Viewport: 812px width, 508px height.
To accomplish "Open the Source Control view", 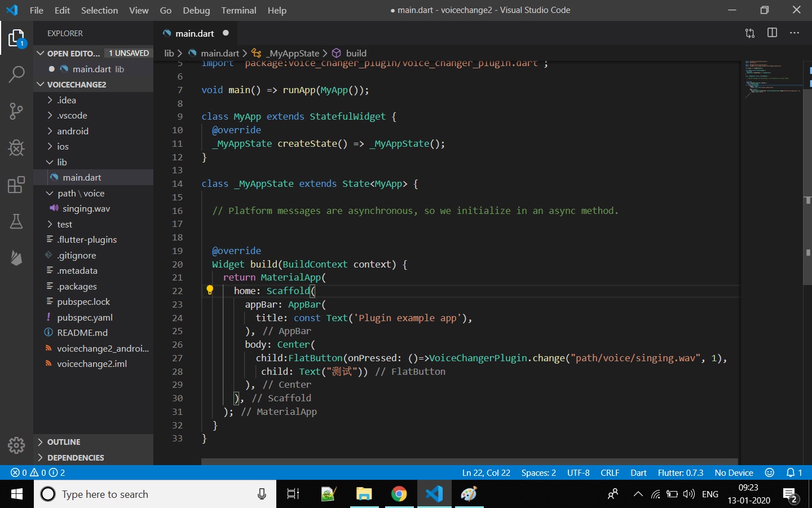I will pyautogui.click(x=16, y=111).
